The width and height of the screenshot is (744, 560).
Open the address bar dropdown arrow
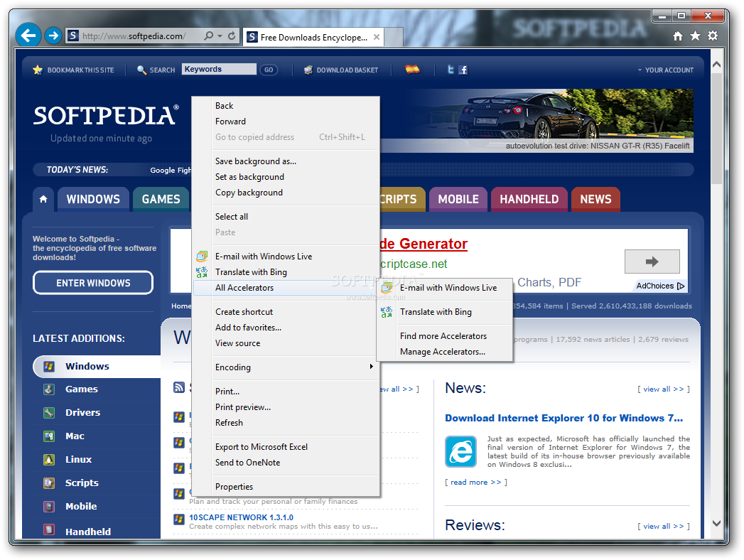coord(220,36)
